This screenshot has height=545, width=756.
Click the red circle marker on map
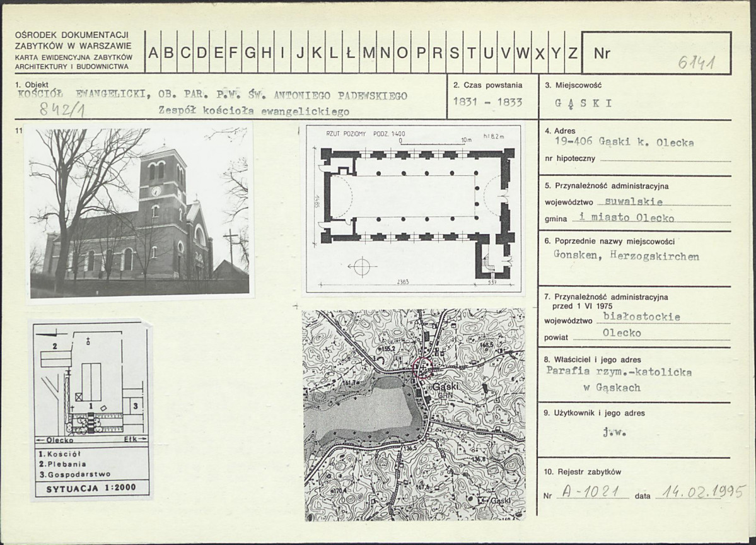point(423,368)
